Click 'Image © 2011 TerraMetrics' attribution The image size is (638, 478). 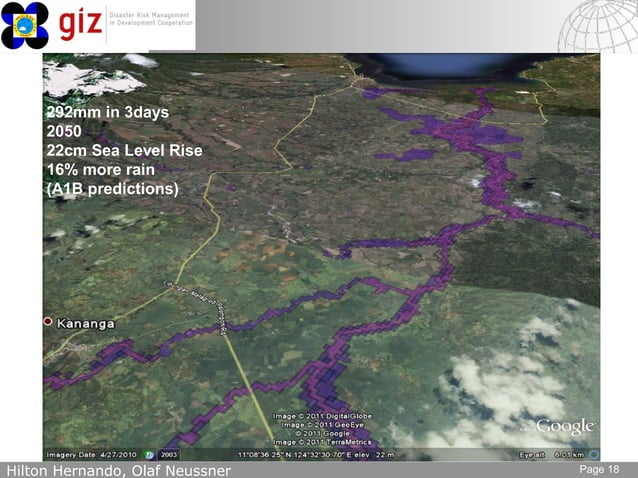click(322, 442)
